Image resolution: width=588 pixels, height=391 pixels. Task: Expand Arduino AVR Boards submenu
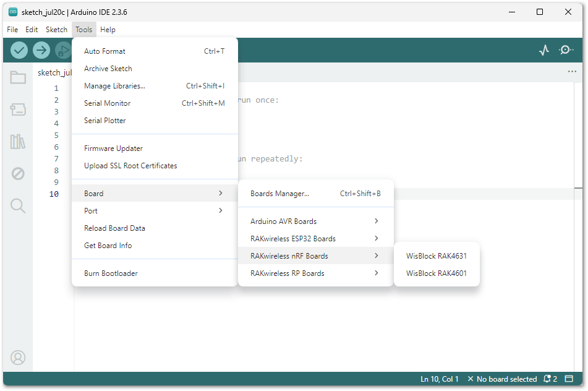315,221
